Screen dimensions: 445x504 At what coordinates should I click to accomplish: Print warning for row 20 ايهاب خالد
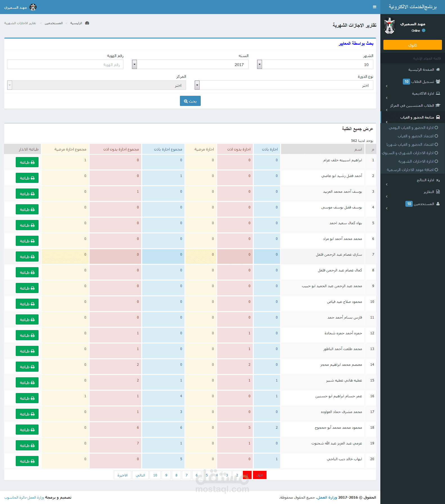pos(27,461)
